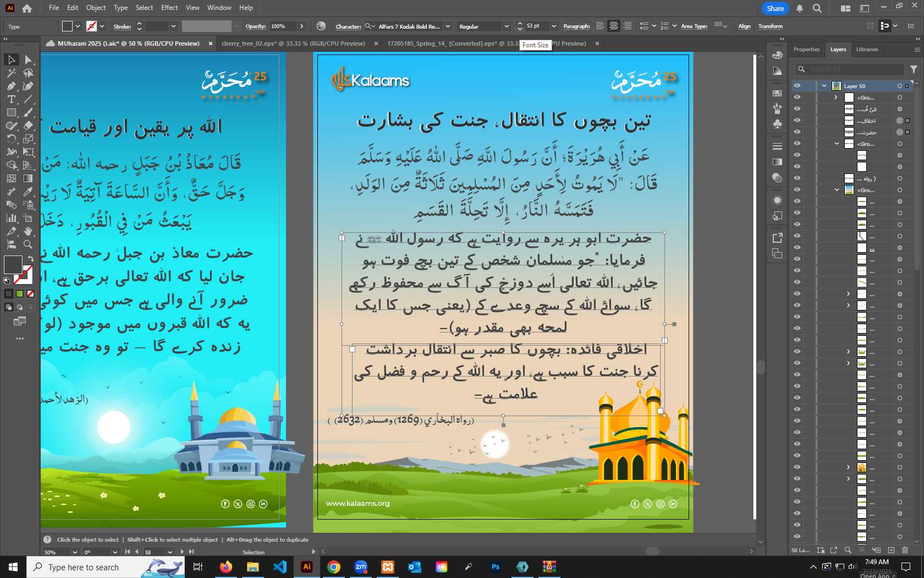Image resolution: width=924 pixels, height=578 pixels.
Task: Switch to the Properties tab
Action: (x=806, y=50)
